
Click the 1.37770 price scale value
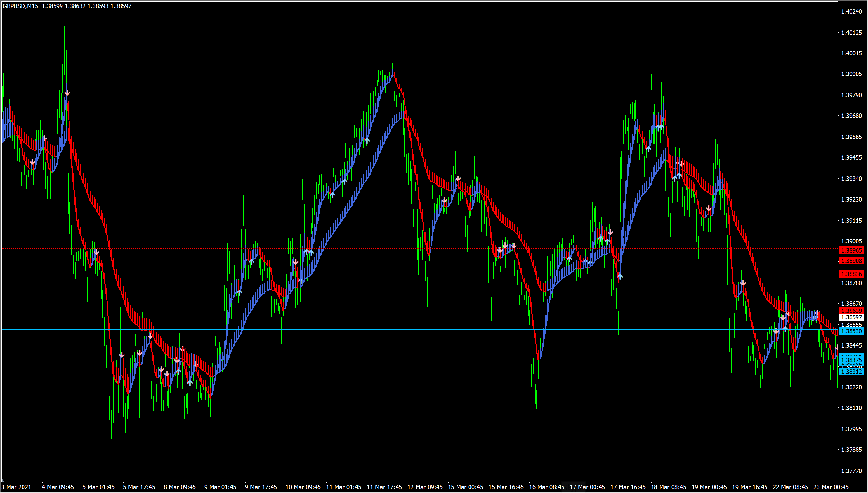(851, 471)
